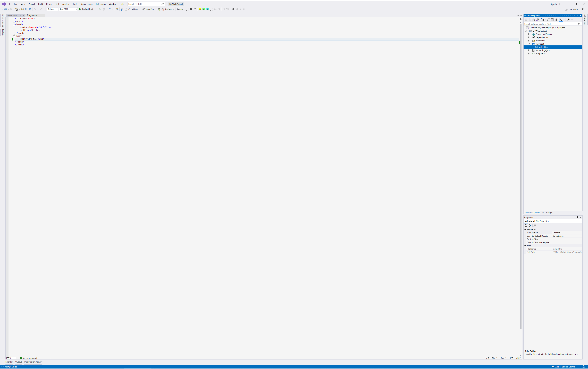Screen dimensions: 588x369
Task: Click the Search Solution Explorer field
Action: (x=550, y=24)
